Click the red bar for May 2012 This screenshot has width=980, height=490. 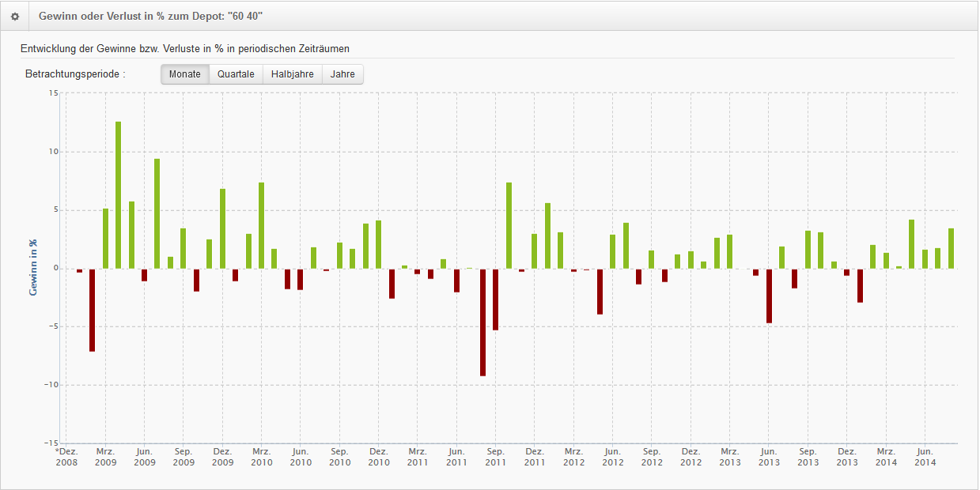600,292
